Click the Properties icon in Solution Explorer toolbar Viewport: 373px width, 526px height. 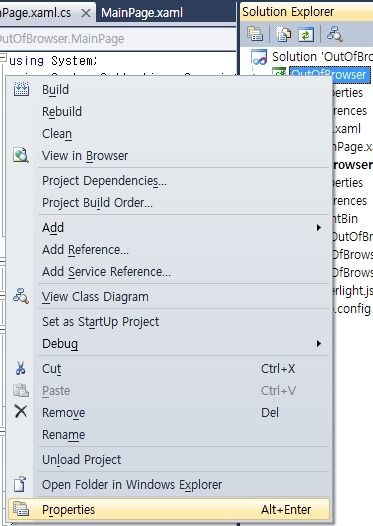click(x=255, y=34)
